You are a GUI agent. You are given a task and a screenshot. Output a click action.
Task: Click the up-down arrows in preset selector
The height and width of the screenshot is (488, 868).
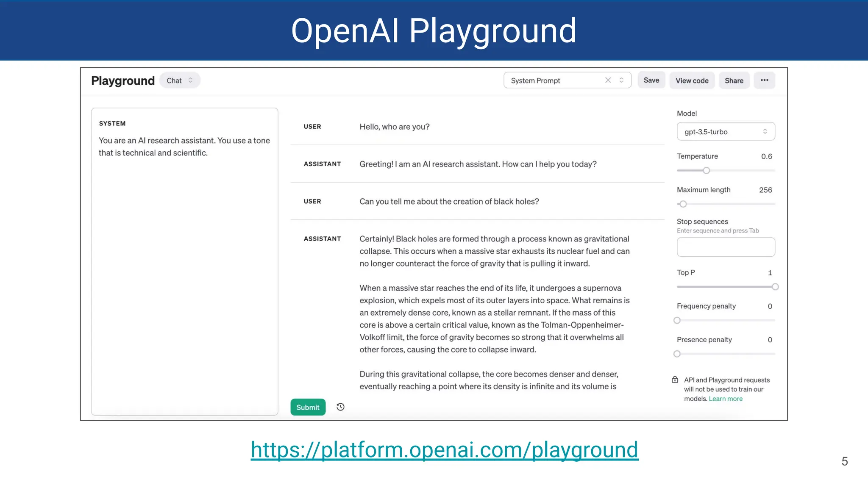click(x=621, y=80)
